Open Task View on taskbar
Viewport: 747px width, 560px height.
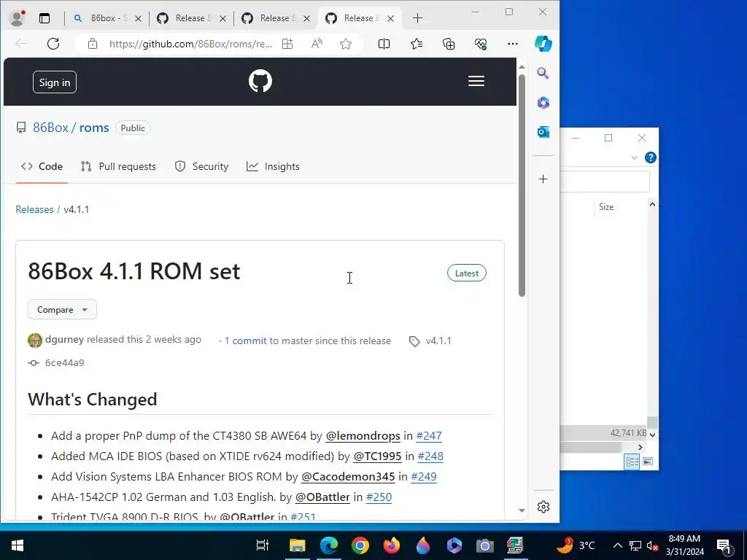coord(262,545)
